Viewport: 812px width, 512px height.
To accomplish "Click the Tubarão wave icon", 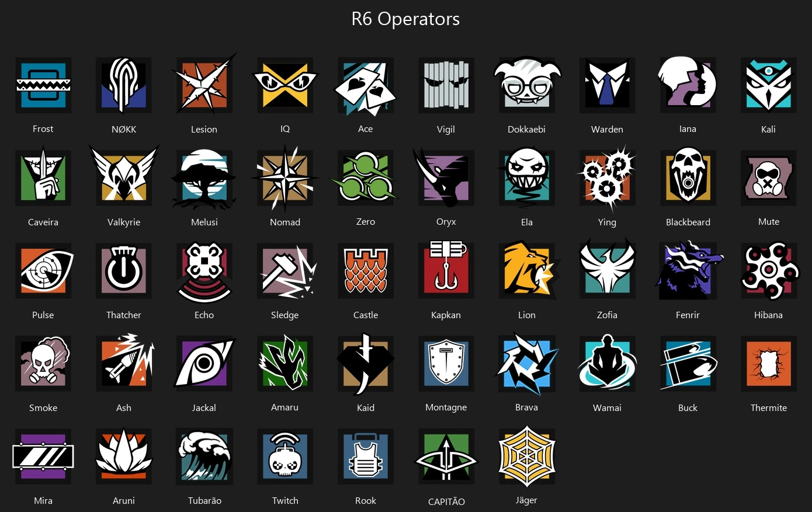I will (x=204, y=457).
